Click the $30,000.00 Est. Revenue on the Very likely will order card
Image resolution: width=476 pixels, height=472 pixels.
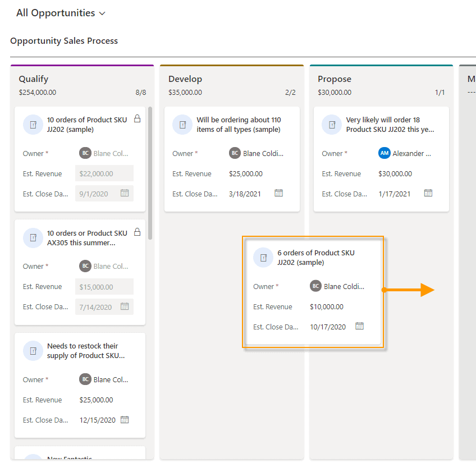pyautogui.click(x=395, y=173)
